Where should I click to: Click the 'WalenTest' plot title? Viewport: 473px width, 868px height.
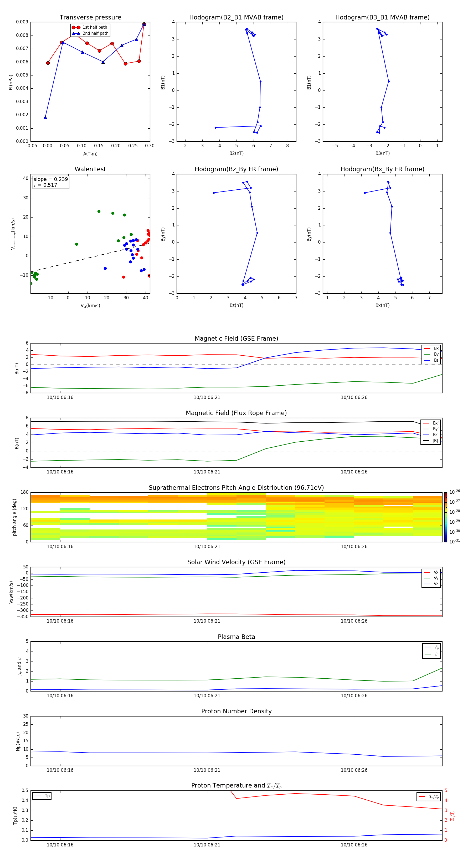(90, 169)
